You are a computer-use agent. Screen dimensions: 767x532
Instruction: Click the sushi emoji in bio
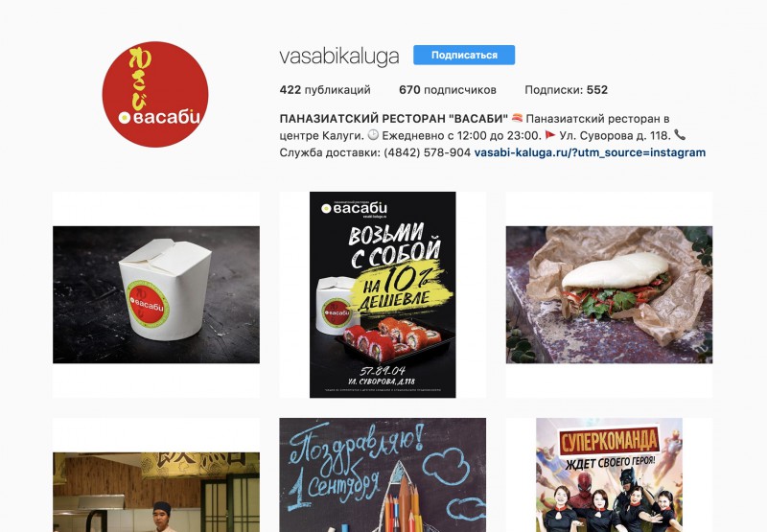coord(517,118)
